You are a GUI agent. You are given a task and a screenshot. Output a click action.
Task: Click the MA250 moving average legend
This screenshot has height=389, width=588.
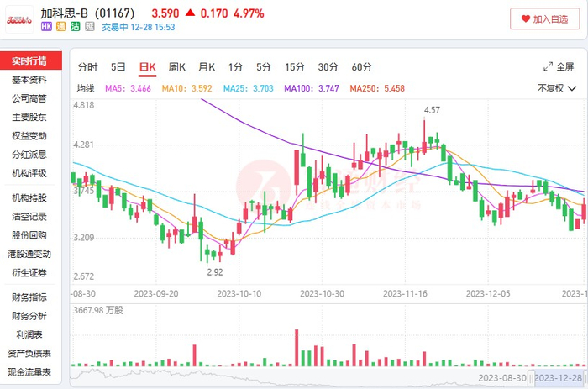pyautogui.click(x=377, y=88)
